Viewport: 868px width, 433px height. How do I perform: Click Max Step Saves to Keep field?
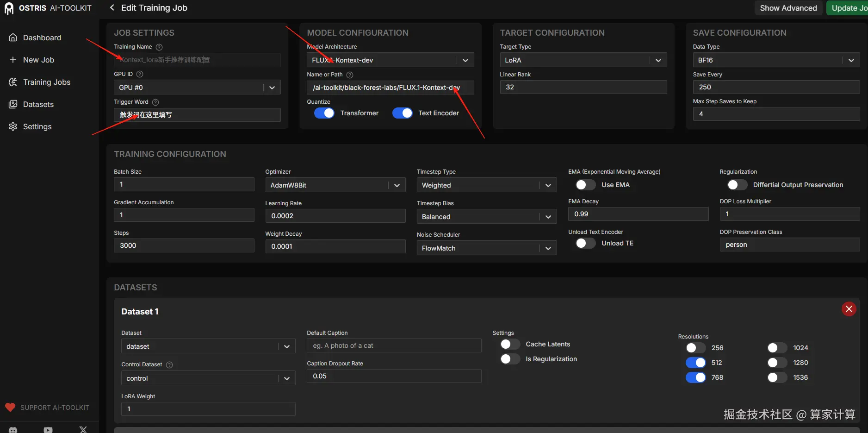(776, 114)
